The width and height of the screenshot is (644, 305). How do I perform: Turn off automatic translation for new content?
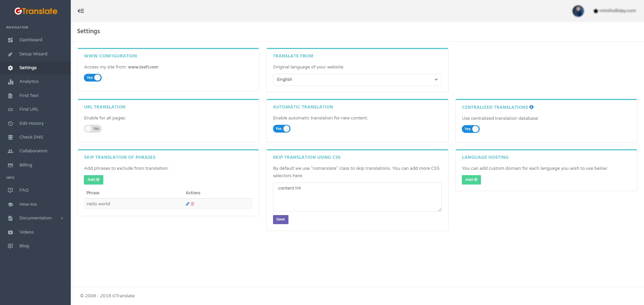282,129
